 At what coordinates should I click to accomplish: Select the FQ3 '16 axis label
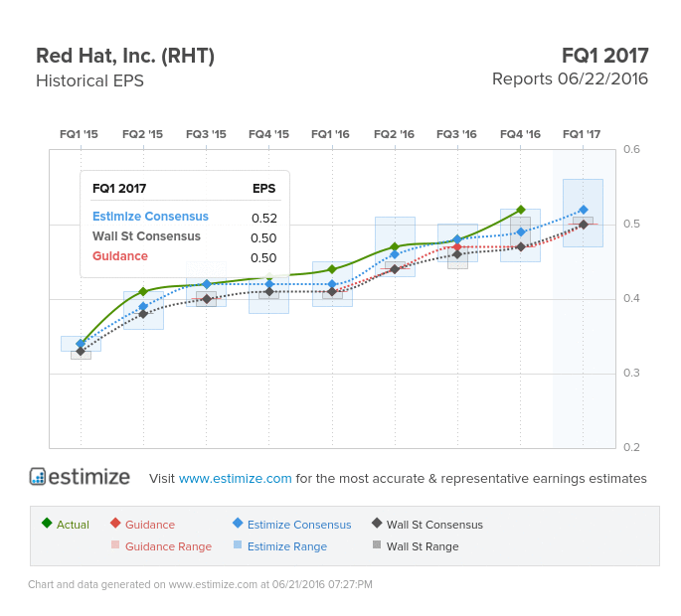pyautogui.click(x=456, y=134)
